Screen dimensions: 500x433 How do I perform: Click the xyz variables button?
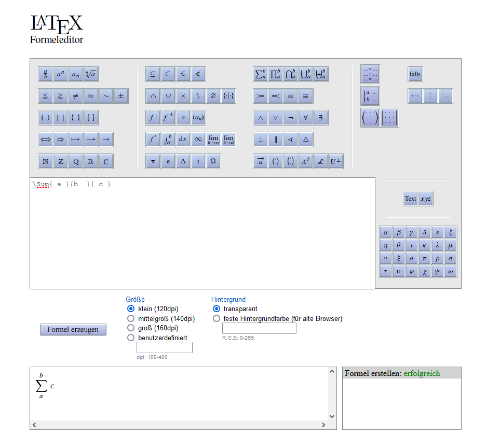[x=426, y=199]
